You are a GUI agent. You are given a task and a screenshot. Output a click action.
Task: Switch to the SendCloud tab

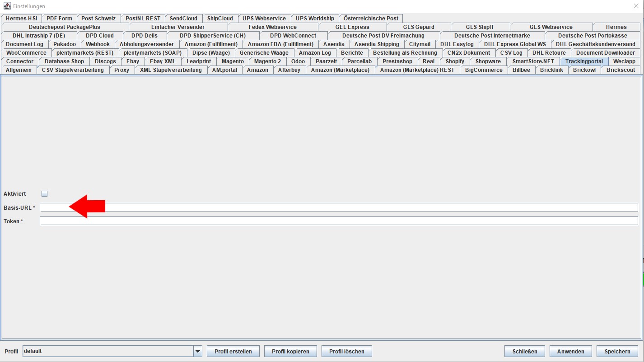[183, 19]
